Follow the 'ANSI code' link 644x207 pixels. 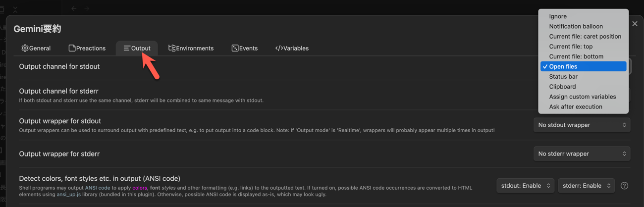pyautogui.click(x=98, y=188)
